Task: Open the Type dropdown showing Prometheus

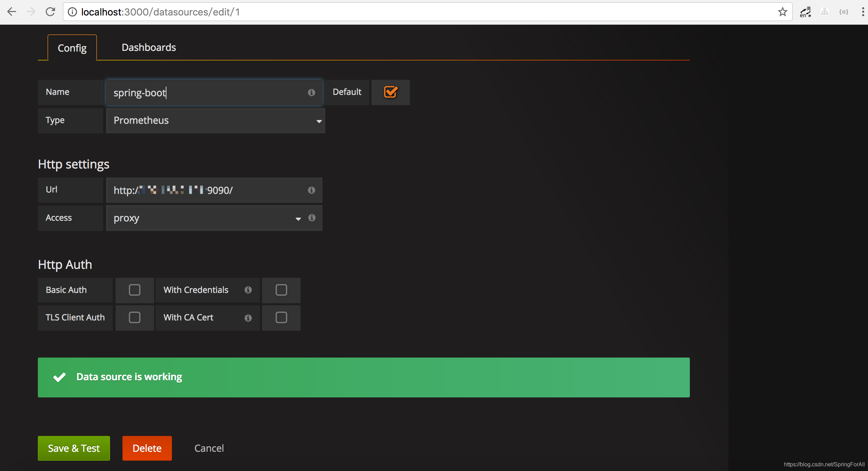Action: pos(215,121)
